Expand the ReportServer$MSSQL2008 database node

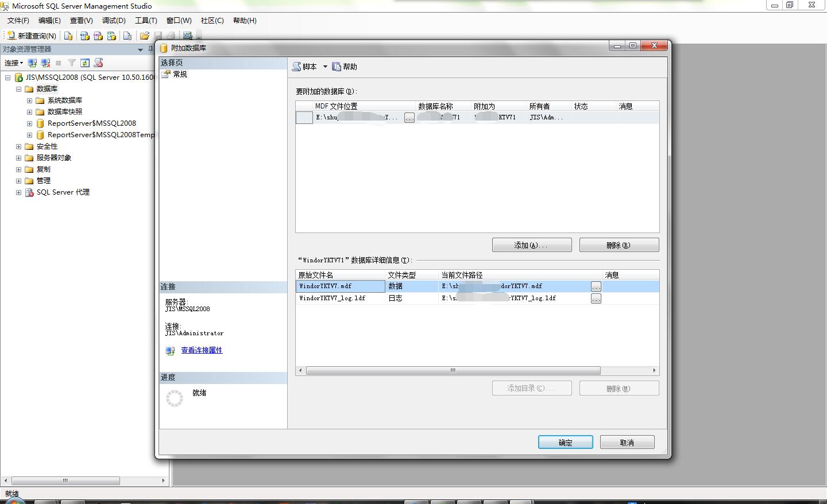29,123
